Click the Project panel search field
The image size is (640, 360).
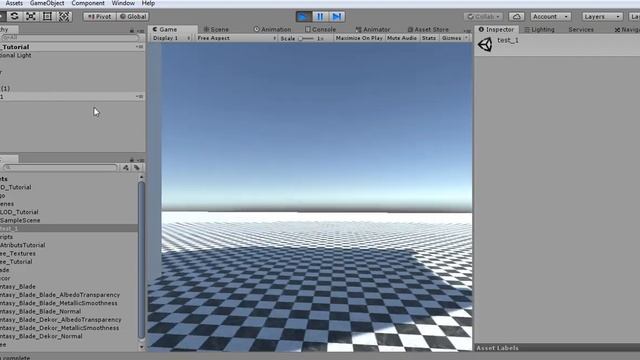60,167
